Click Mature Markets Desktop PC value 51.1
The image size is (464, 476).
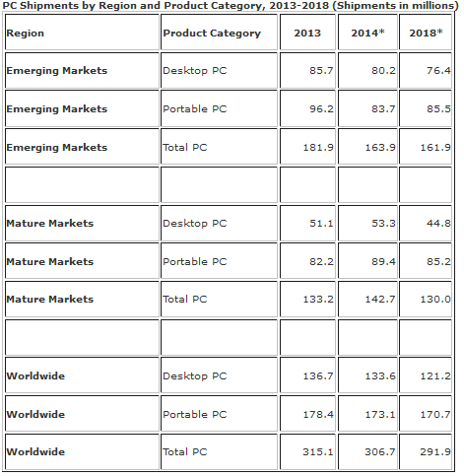(x=321, y=224)
